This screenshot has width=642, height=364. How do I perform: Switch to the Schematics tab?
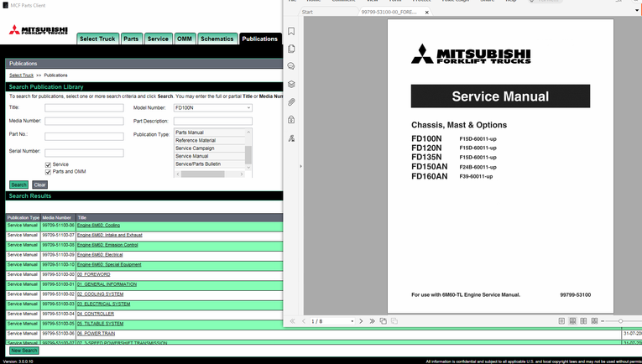pos(217,39)
